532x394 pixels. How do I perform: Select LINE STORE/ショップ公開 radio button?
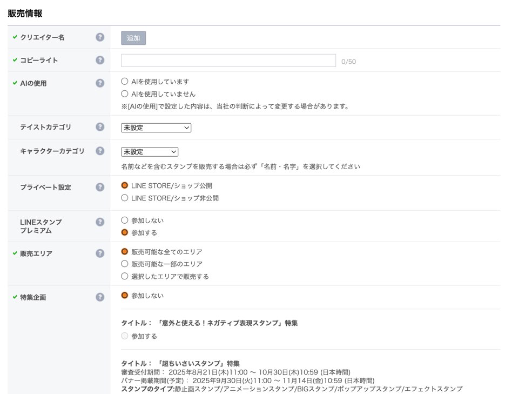click(x=125, y=185)
